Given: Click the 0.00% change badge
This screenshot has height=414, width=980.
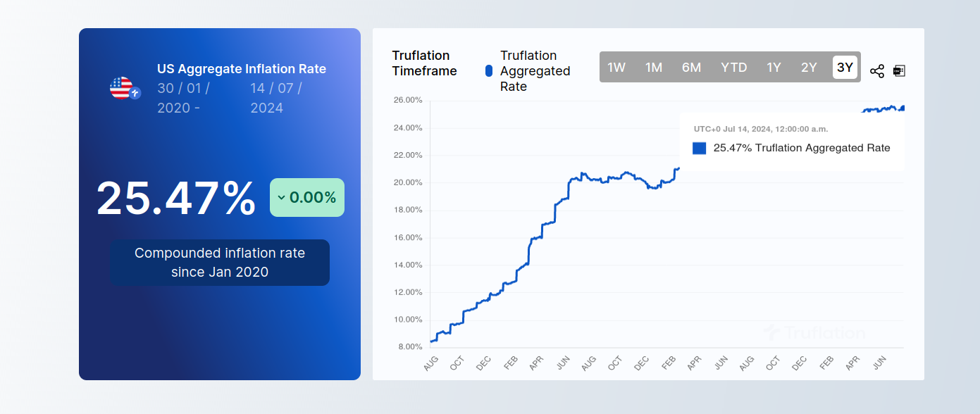Looking at the screenshot, I should pos(307,197).
